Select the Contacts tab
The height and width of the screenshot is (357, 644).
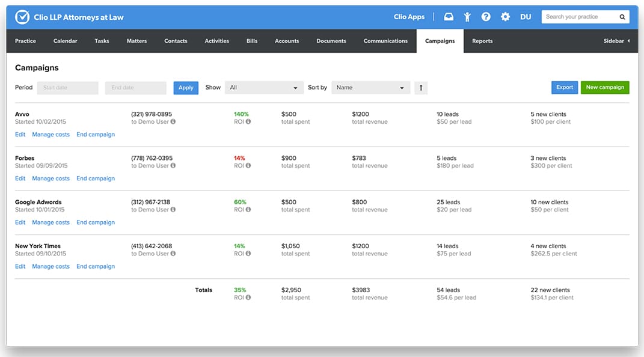tap(176, 41)
